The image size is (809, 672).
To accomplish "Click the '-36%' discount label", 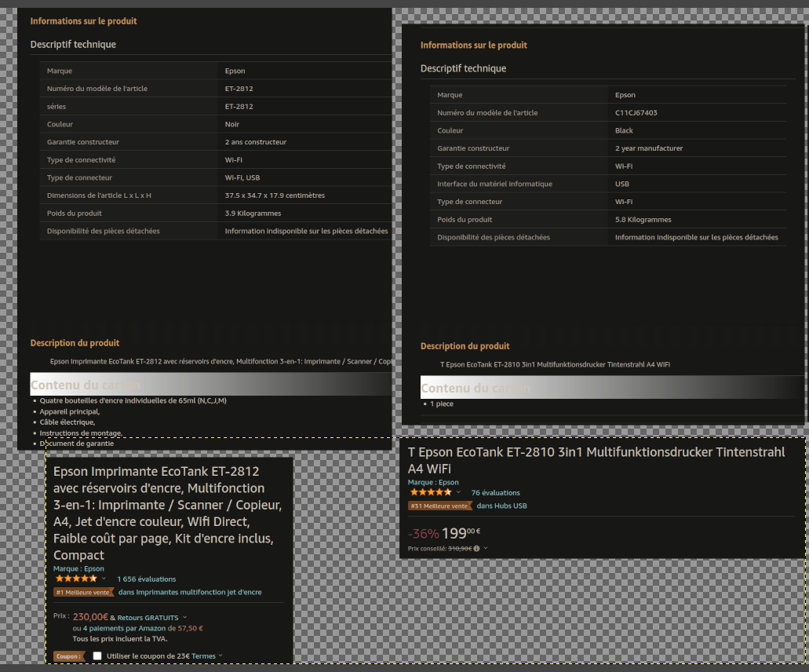I will pyautogui.click(x=423, y=534).
